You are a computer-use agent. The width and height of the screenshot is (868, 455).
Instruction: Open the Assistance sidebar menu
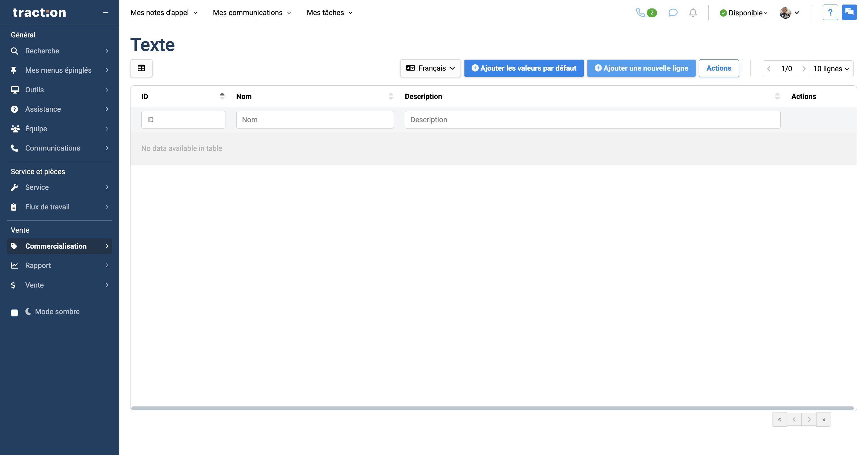43,109
